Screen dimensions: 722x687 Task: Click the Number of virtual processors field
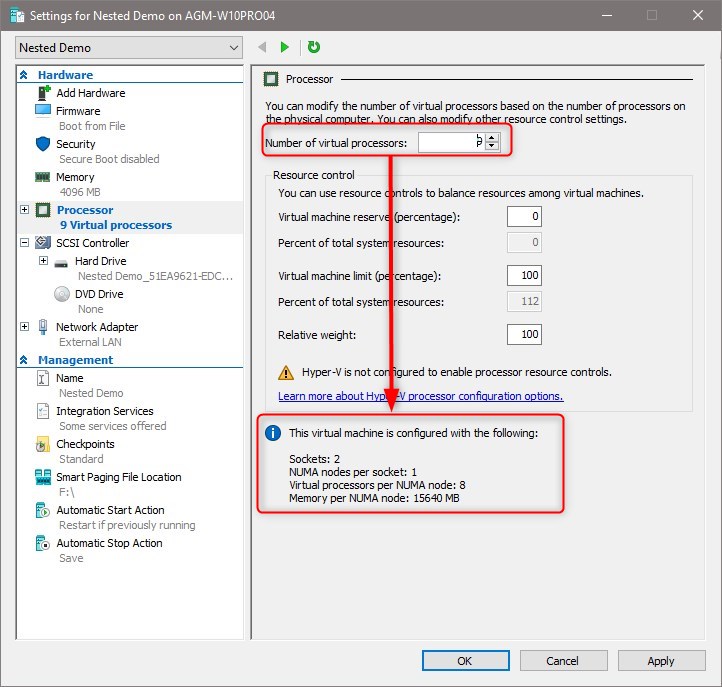pyautogui.click(x=452, y=142)
